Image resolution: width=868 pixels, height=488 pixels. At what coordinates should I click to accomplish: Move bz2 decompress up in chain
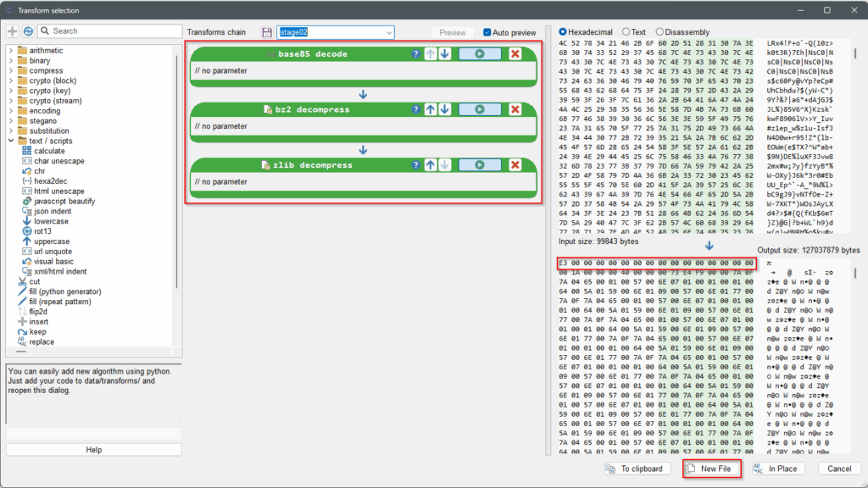pyautogui.click(x=430, y=109)
